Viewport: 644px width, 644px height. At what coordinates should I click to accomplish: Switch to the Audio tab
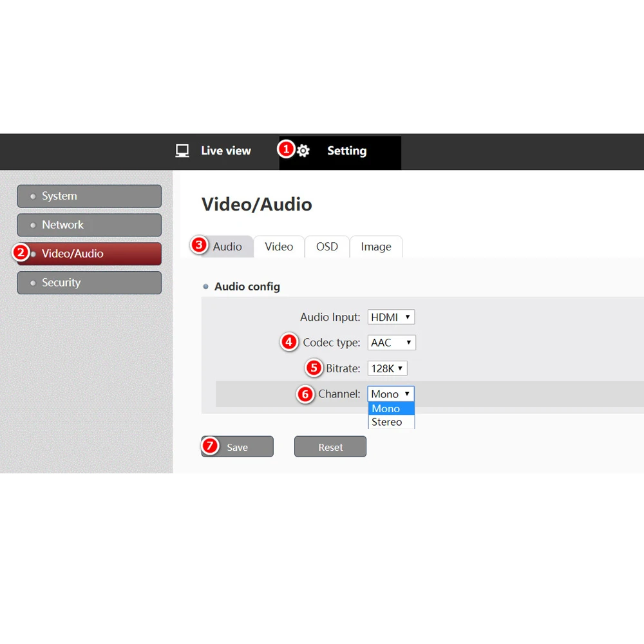pyautogui.click(x=227, y=247)
